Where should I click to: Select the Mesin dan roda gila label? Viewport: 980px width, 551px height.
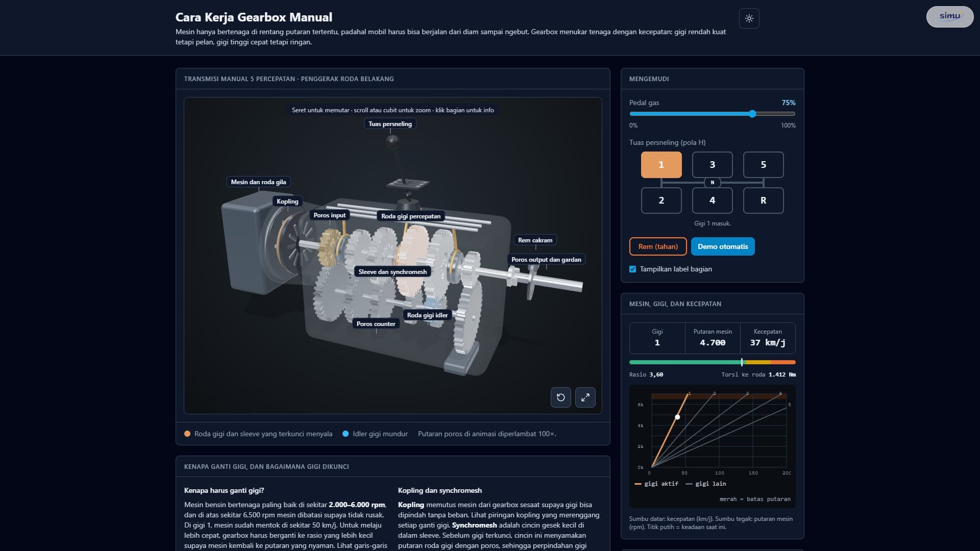(258, 182)
